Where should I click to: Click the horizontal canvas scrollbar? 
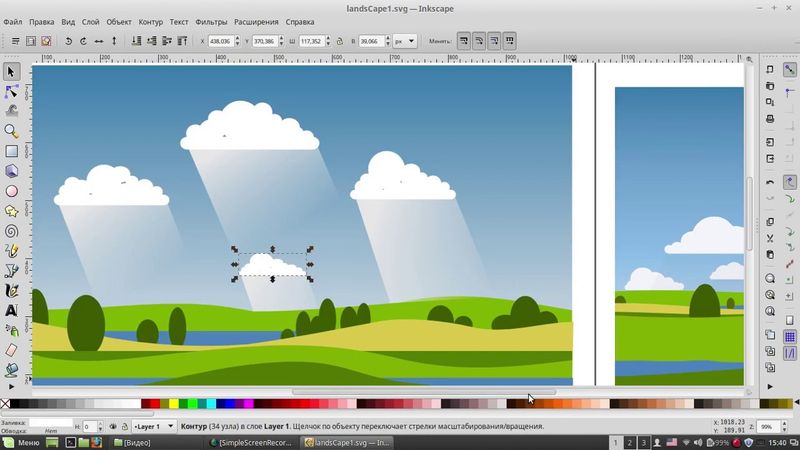coord(423,392)
